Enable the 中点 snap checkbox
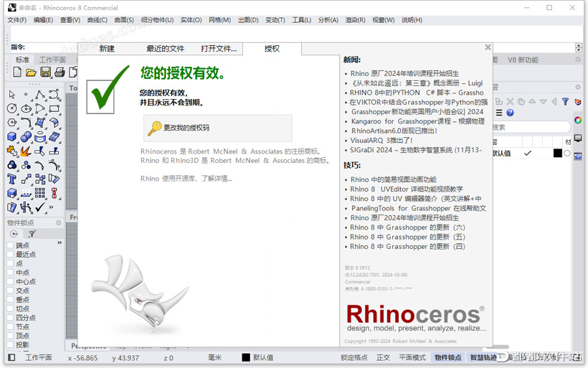The height and width of the screenshot is (368, 588). tap(10, 273)
